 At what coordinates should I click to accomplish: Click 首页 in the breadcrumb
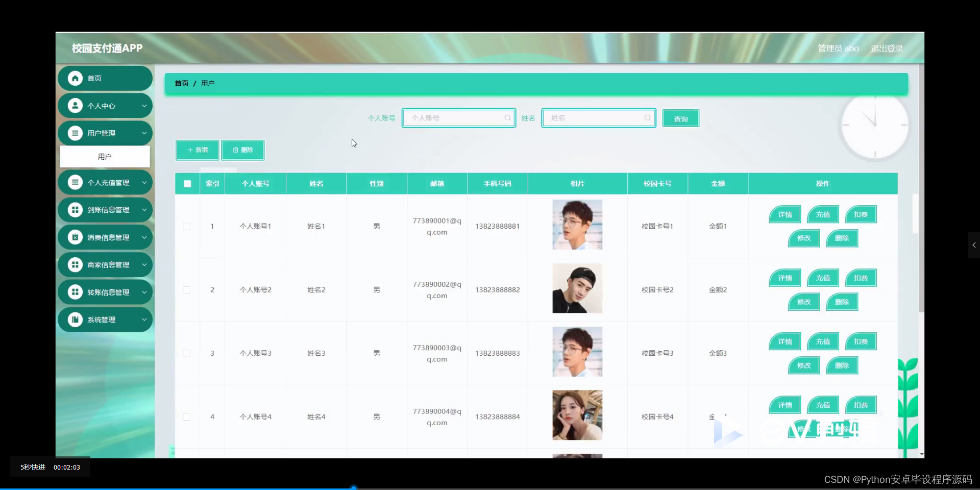pos(181,83)
